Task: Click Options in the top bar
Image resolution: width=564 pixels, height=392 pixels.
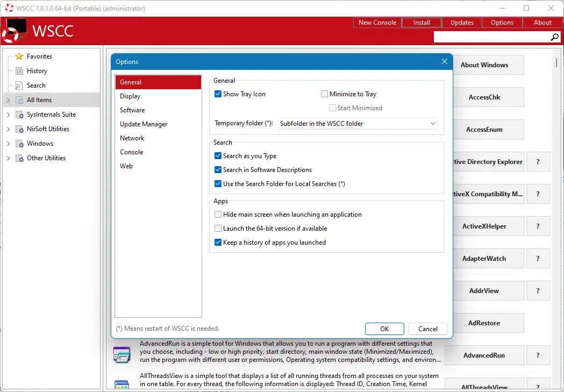Action: [502, 22]
